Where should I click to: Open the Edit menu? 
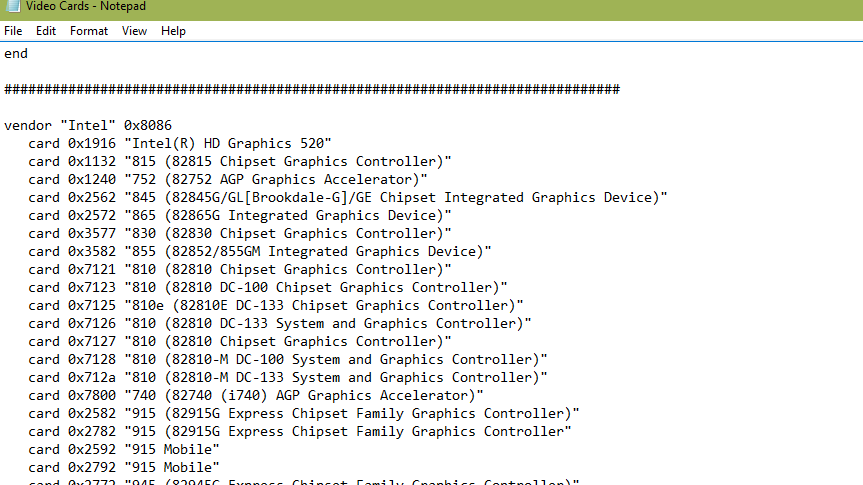point(46,31)
